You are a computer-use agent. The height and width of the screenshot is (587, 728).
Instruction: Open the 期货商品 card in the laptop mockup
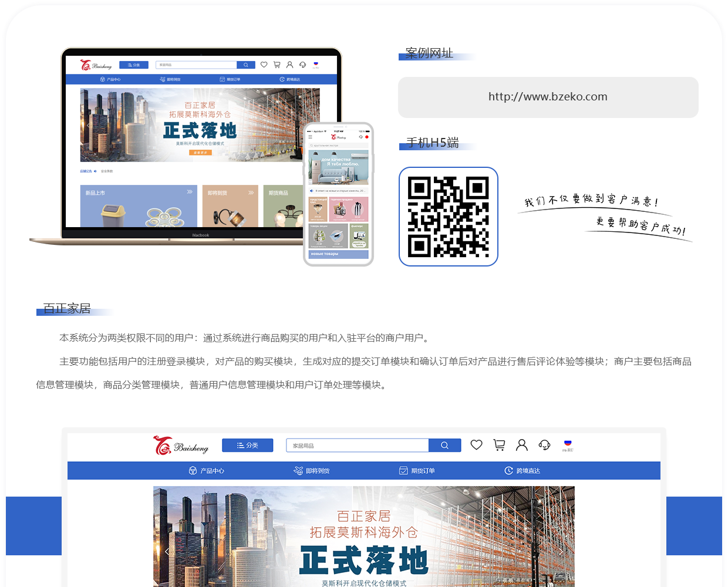pyautogui.click(x=284, y=206)
